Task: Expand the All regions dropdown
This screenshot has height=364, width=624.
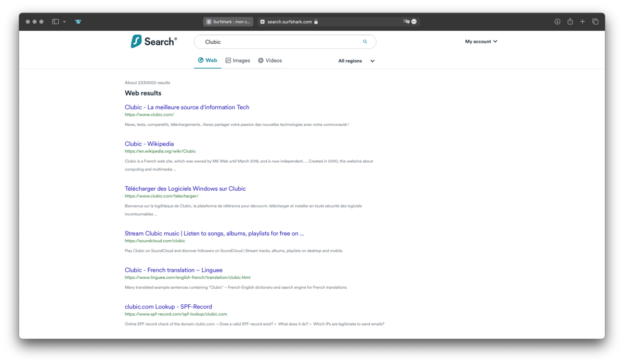Action: pyautogui.click(x=357, y=61)
